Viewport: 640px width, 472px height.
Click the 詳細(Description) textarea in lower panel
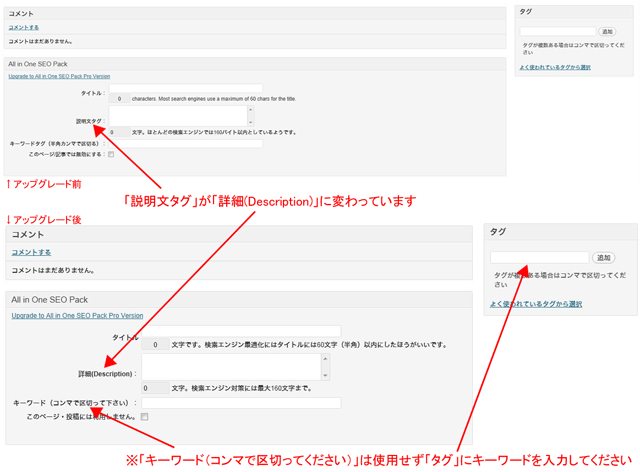(231, 367)
